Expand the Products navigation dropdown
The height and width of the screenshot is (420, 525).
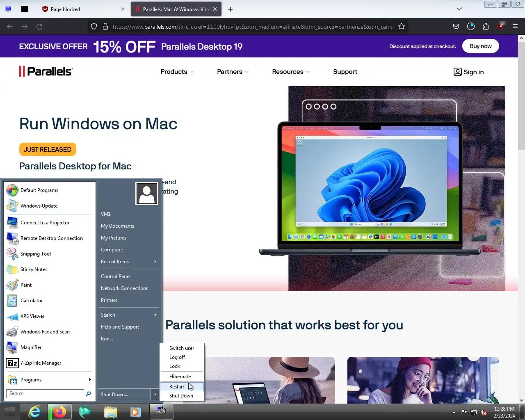tap(177, 72)
